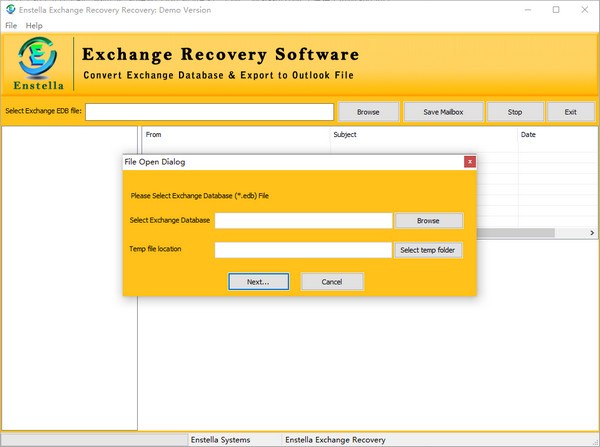Proceed with the Next... button
The height and width of the screenshot is (447, 600).
coord(258,282)
